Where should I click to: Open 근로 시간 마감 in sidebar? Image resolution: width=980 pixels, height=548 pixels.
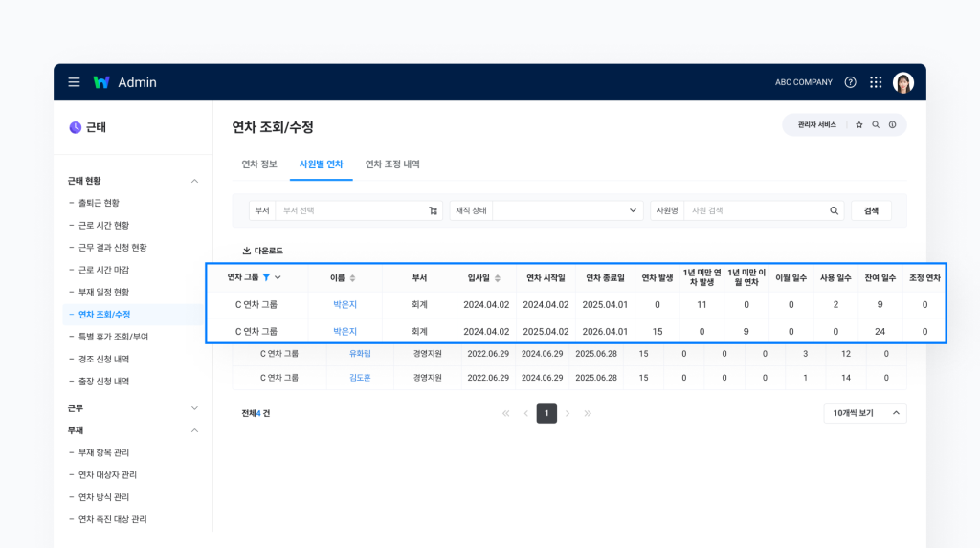click(103, 270)
